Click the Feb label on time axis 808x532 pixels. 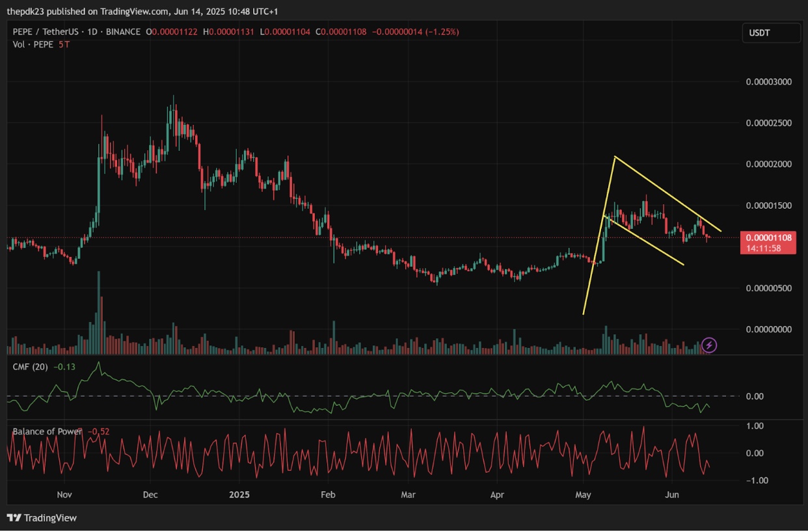tap(328, 494)
